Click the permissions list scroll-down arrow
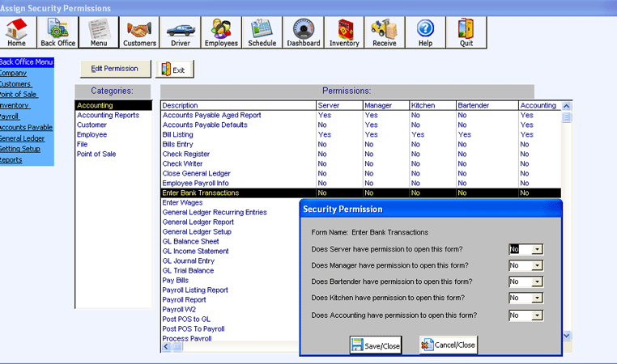Image resolution: width=617 pixels, height=364 pixels. point(567,336)
